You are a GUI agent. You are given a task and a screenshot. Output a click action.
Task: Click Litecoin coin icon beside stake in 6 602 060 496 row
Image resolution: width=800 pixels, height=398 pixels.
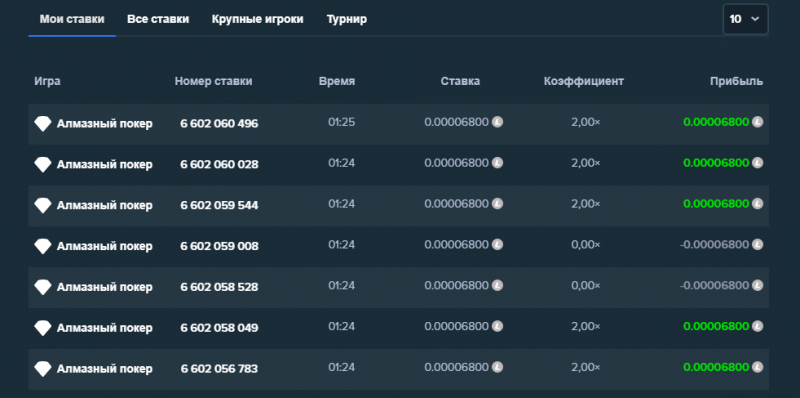[x=497, y=122]
